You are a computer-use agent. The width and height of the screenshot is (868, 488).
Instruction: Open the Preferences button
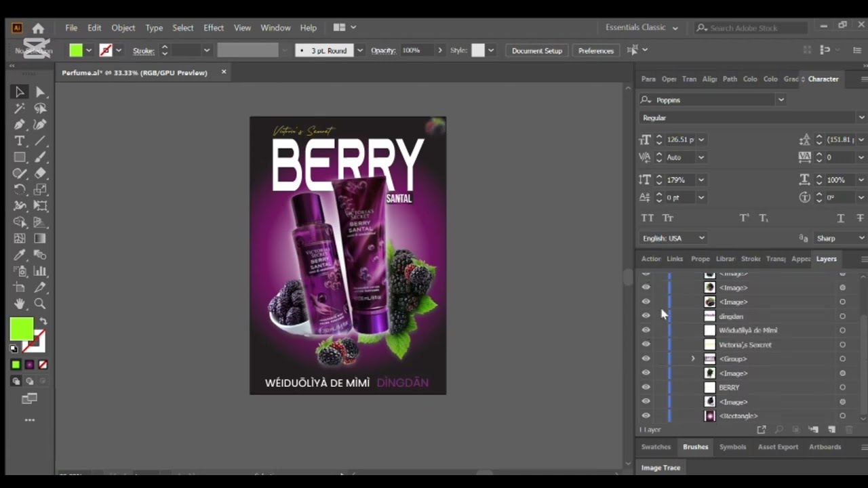pyautogui.click(x=596, y=51)
